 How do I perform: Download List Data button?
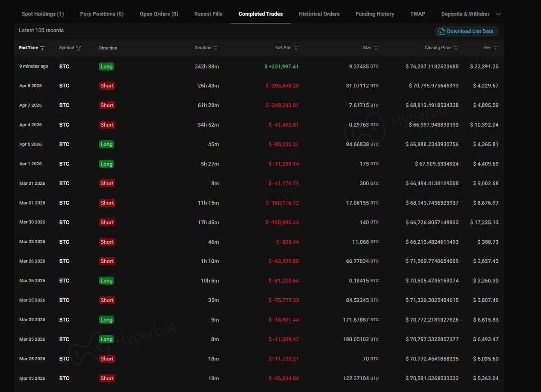pyautogui.click(x=467, y=31)
